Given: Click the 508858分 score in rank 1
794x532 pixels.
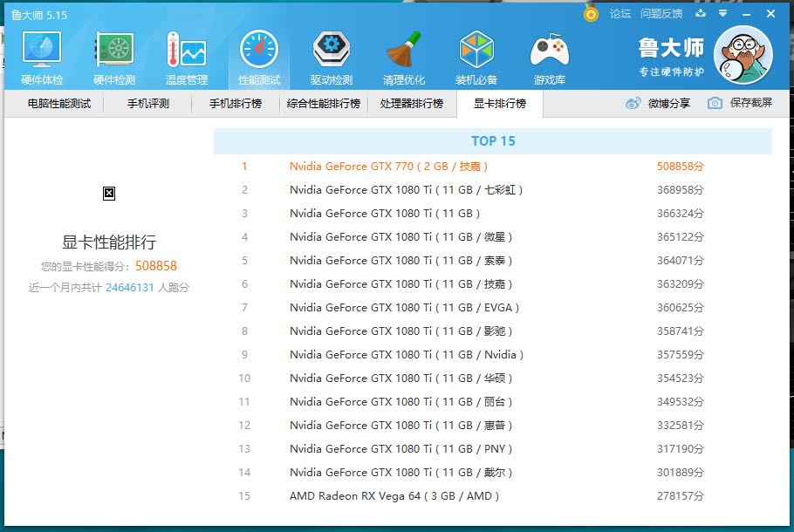Looking at the screenshot, I should 680,166.
